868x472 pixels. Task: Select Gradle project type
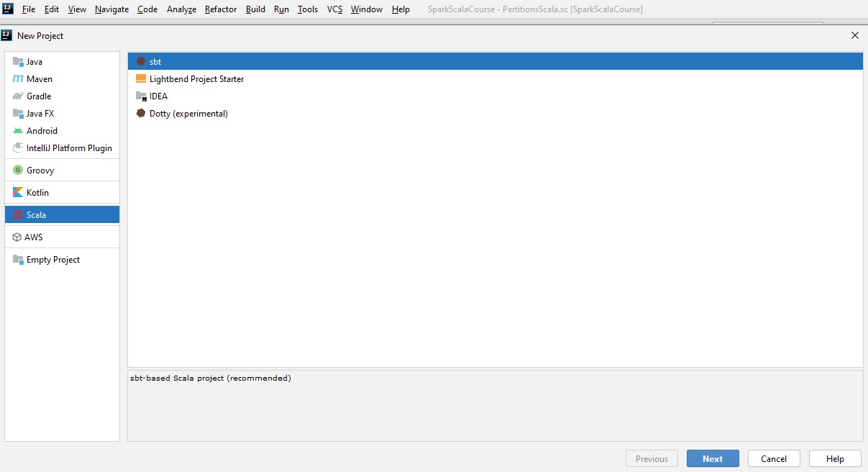pos(62,96)
